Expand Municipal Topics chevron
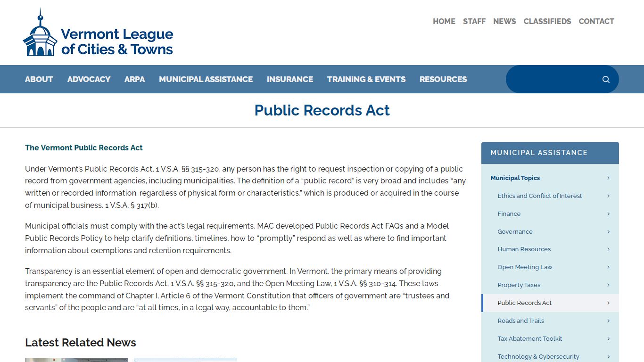The width and height of the screenshot is (644, 362). tap(608, 178)
